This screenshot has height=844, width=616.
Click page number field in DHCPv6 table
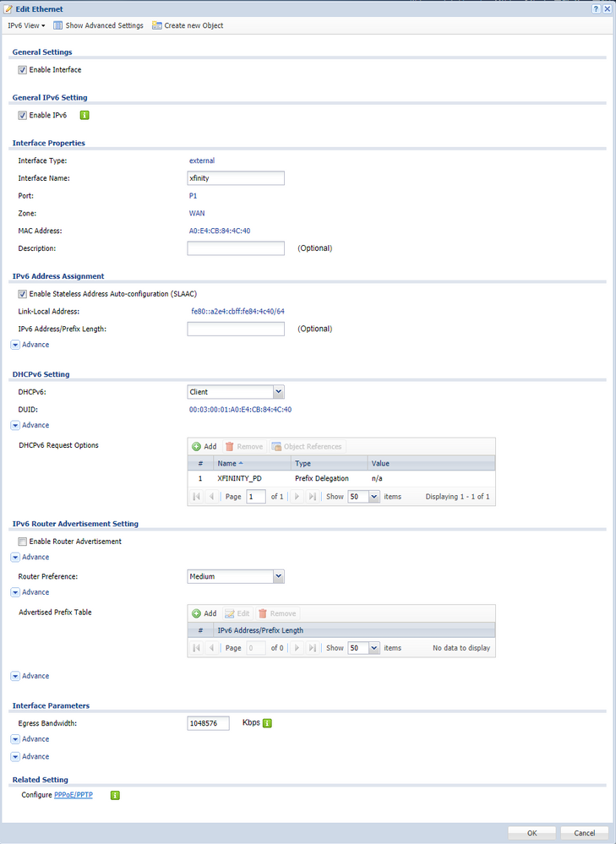coord(256,497)
